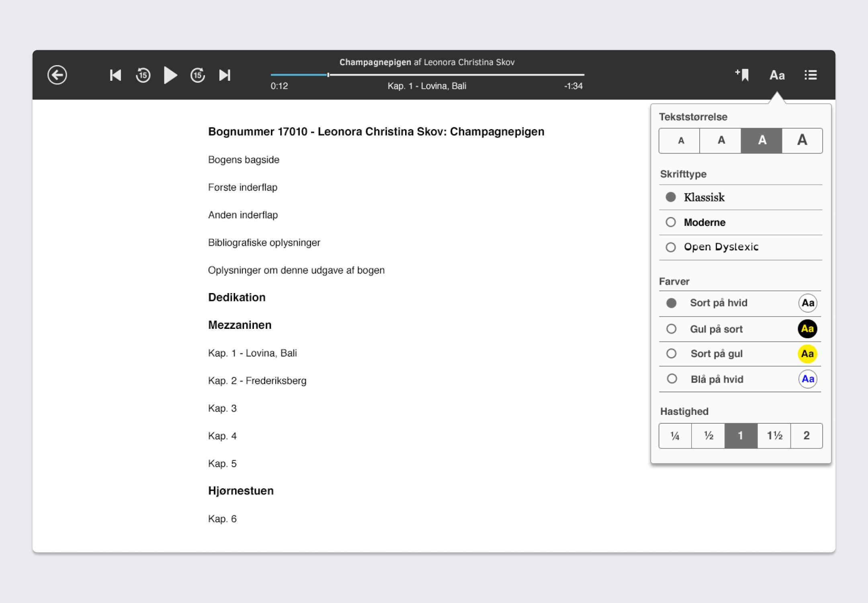Click the remaining time -1:34
The height and width of the screenshot is (603, 868).
(x=573, y=86)
